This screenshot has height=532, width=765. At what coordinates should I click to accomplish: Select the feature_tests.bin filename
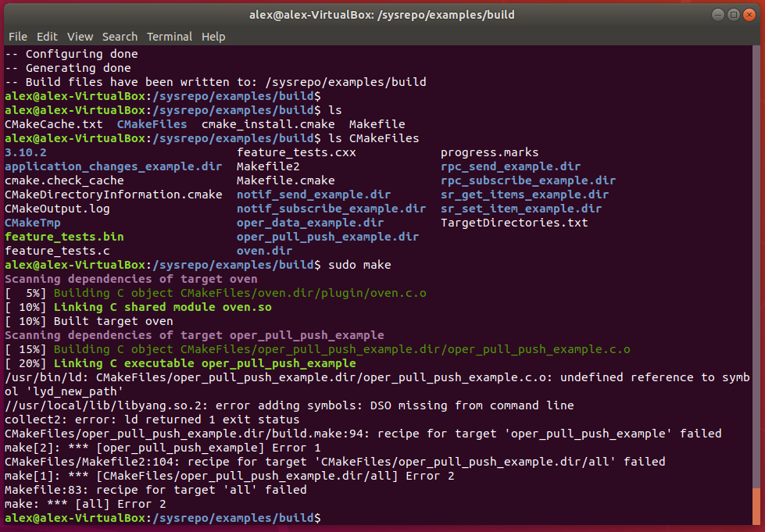(63, 236)
